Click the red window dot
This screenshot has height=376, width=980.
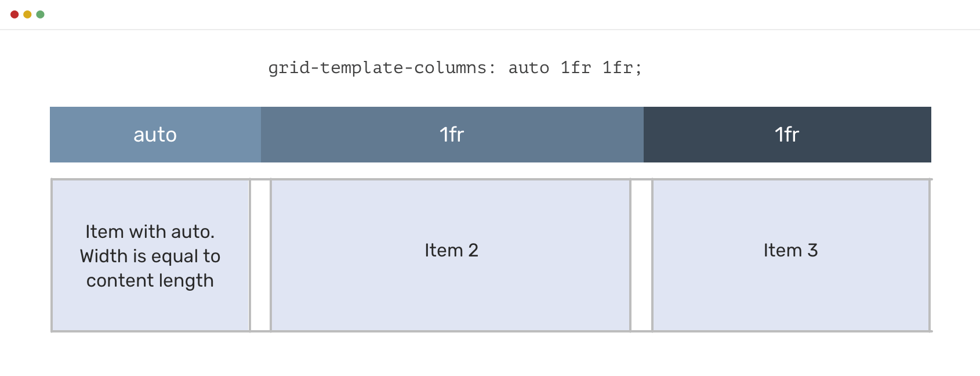click(x=14, y=15)
